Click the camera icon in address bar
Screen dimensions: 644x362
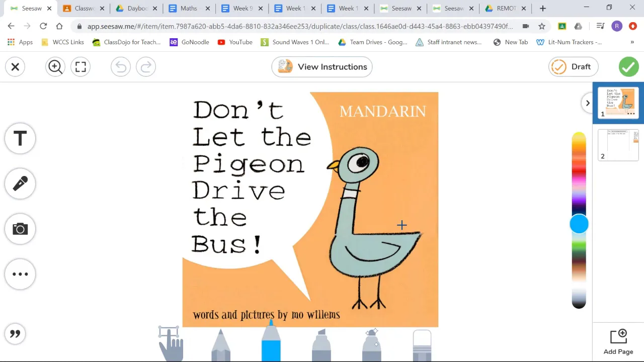coord(526,26)
